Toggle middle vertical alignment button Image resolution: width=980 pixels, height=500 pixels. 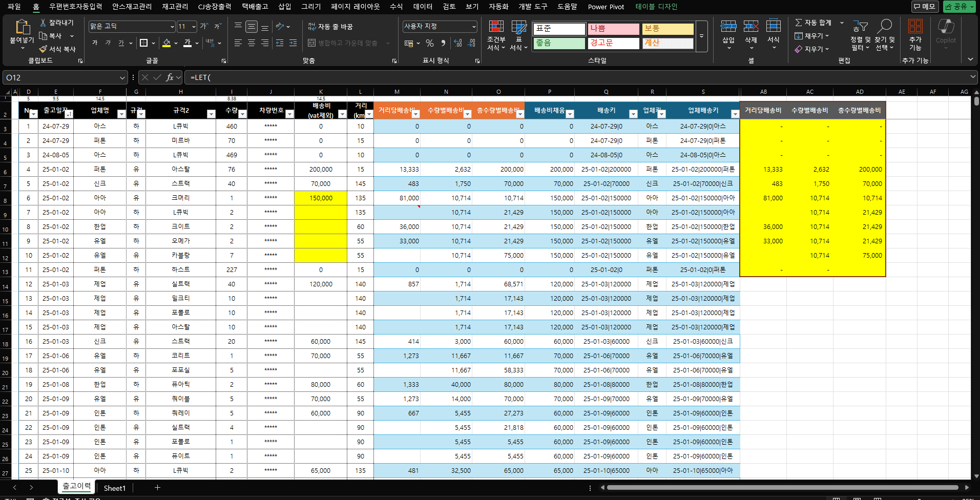[252, 27]
